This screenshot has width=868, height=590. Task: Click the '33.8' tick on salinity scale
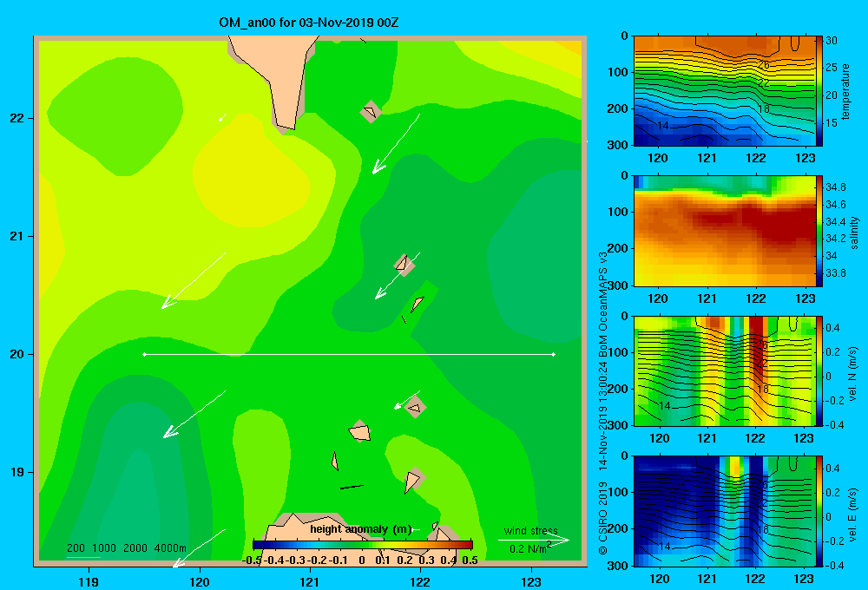pos(835,272)
